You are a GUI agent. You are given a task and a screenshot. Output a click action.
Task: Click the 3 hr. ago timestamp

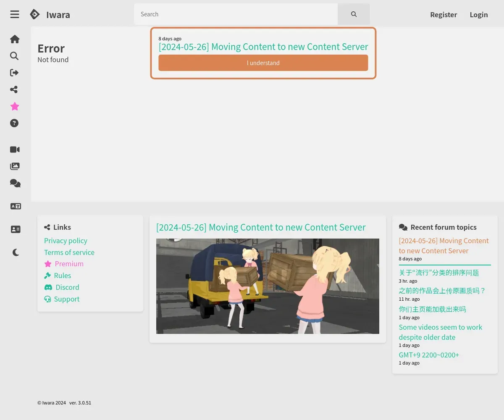pyautogui.click(x=408, y=281)
